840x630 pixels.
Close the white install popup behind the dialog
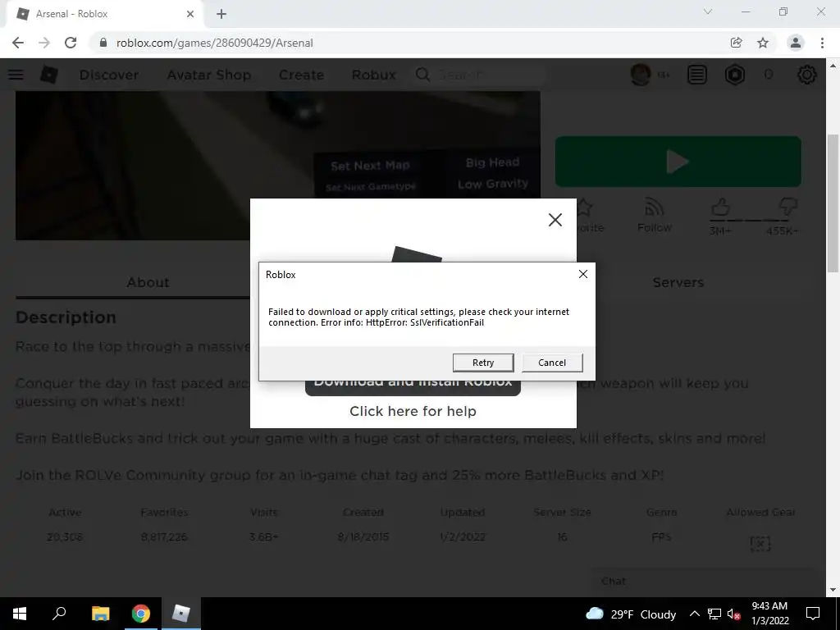[555, 220]
